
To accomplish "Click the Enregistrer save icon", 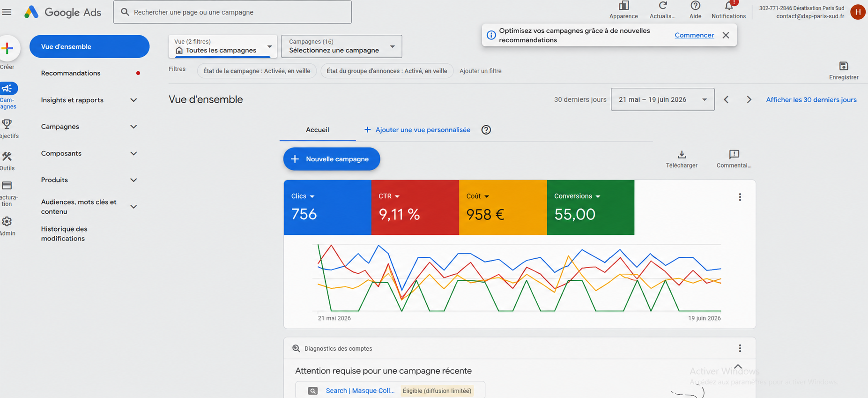I will click(843, 66).
